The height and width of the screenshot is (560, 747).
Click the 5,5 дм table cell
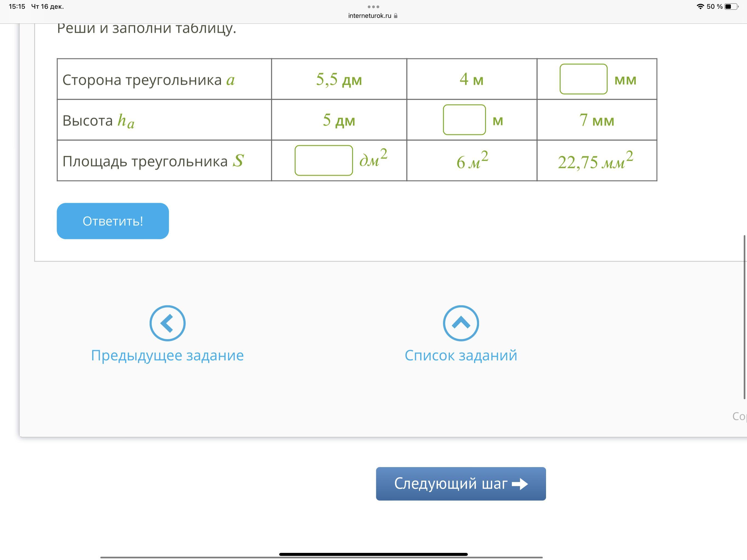tap(339, 79)
